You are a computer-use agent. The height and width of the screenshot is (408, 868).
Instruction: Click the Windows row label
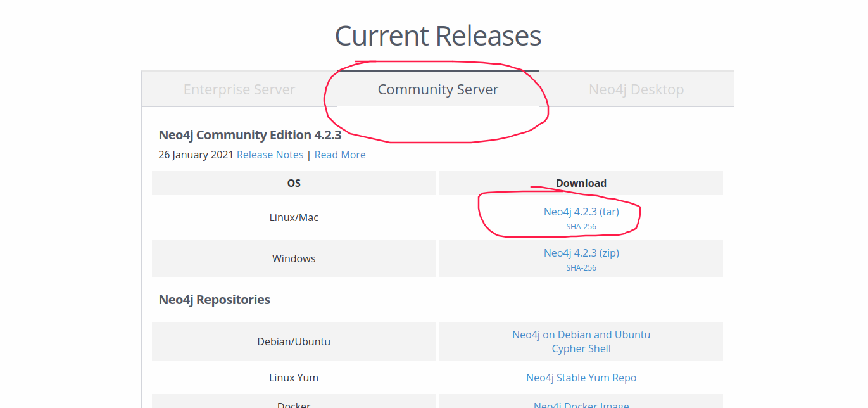click(x=293, y=258)
